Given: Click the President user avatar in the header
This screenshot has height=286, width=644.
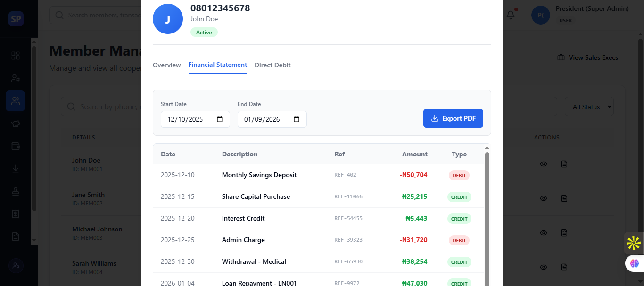Looking at the screenshot, I should click(541, 15).
